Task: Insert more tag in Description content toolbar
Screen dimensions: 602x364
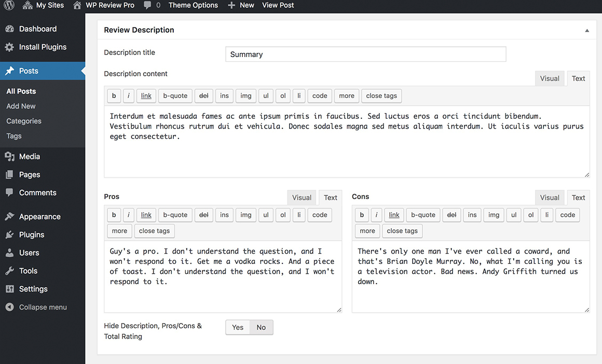Action: pyautogui.click(x=346, y=96)
